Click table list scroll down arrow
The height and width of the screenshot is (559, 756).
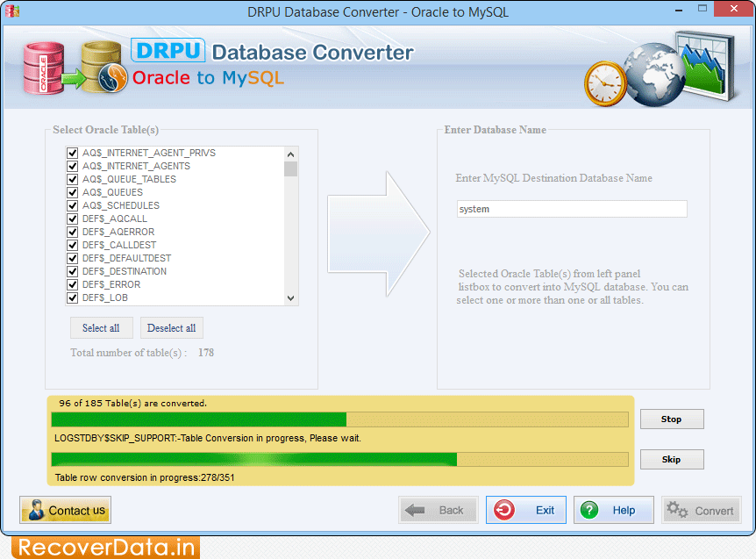(290, 298)
